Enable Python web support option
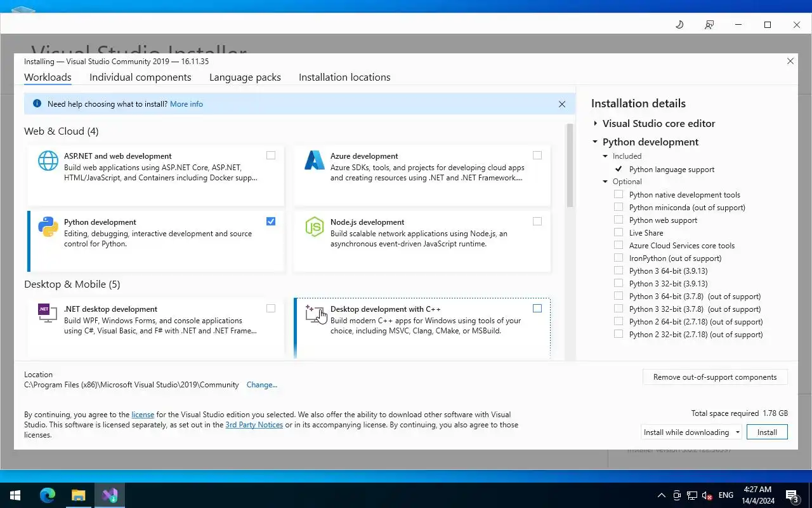The height and width of the screenshot is (508, 812). pyautogui.click(x=619, y=220)
